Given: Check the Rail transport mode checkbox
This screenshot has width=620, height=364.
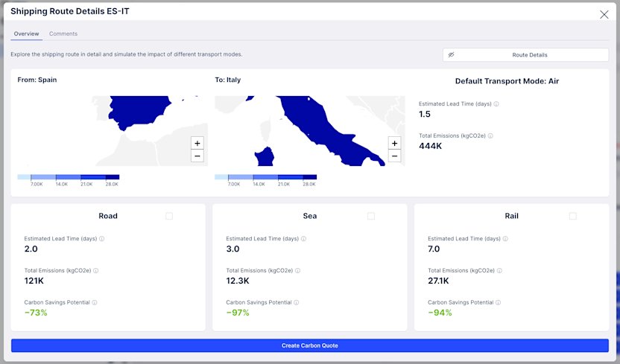Looking at the screenshot, I should click(572, 216).
